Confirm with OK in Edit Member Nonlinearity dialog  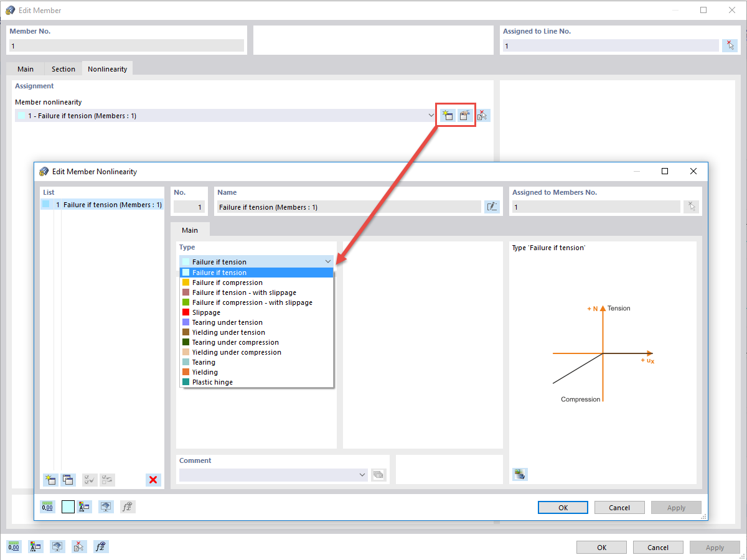pos(563,508)
